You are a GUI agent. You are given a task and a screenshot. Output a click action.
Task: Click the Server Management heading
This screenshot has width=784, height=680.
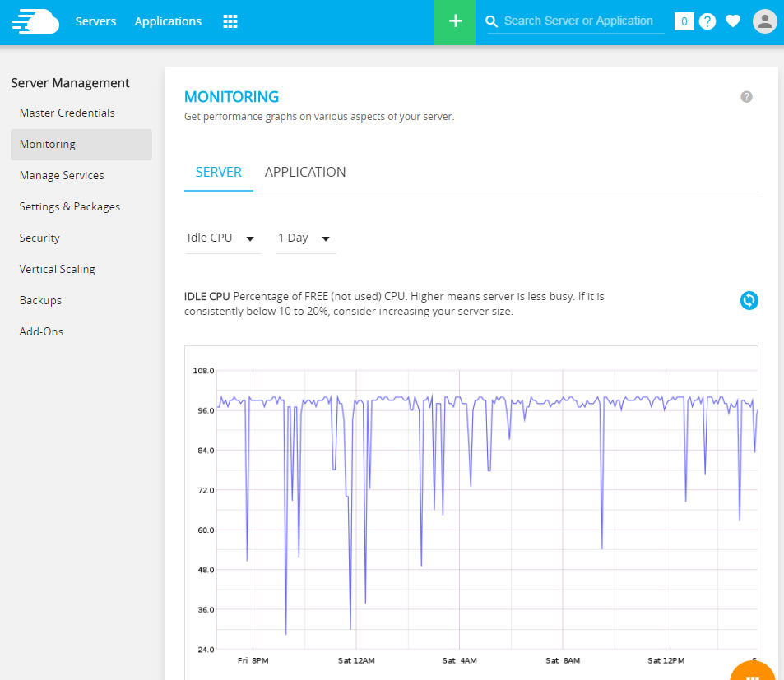pos(70,83)
